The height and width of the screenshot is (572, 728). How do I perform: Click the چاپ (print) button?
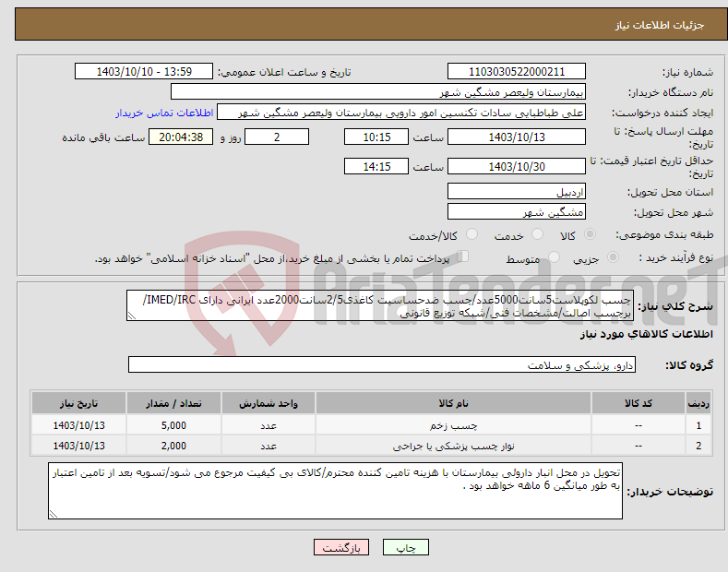point(405,547)
